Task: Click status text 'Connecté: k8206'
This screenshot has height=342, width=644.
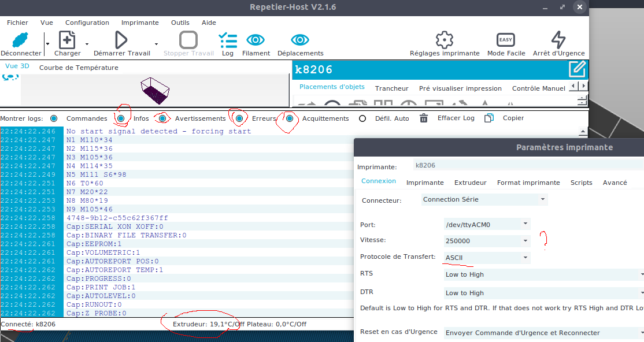Action: click(x=28, y=324)
